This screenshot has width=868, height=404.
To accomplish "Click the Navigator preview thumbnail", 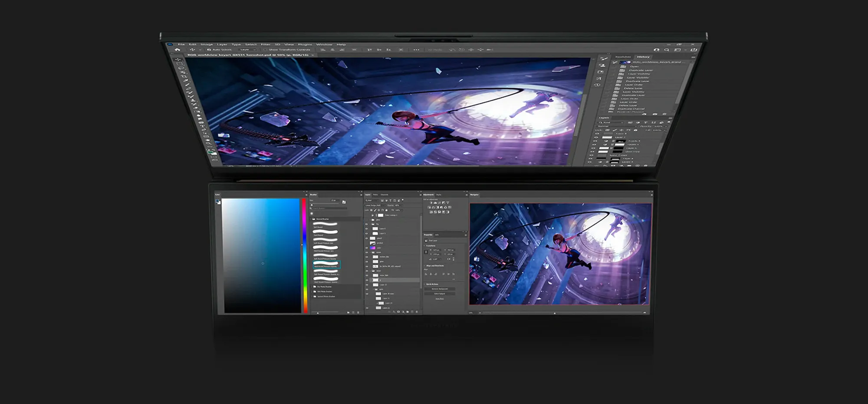I will [x=560, y=254].
